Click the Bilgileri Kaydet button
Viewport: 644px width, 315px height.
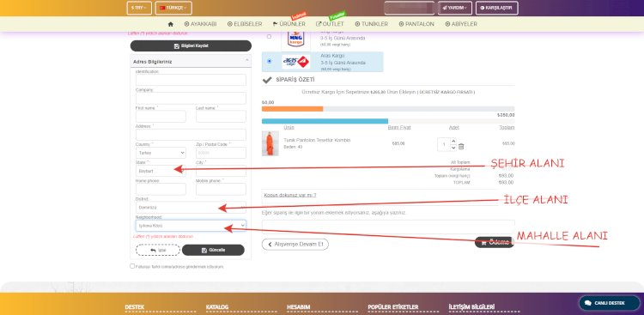coord(191,45)
